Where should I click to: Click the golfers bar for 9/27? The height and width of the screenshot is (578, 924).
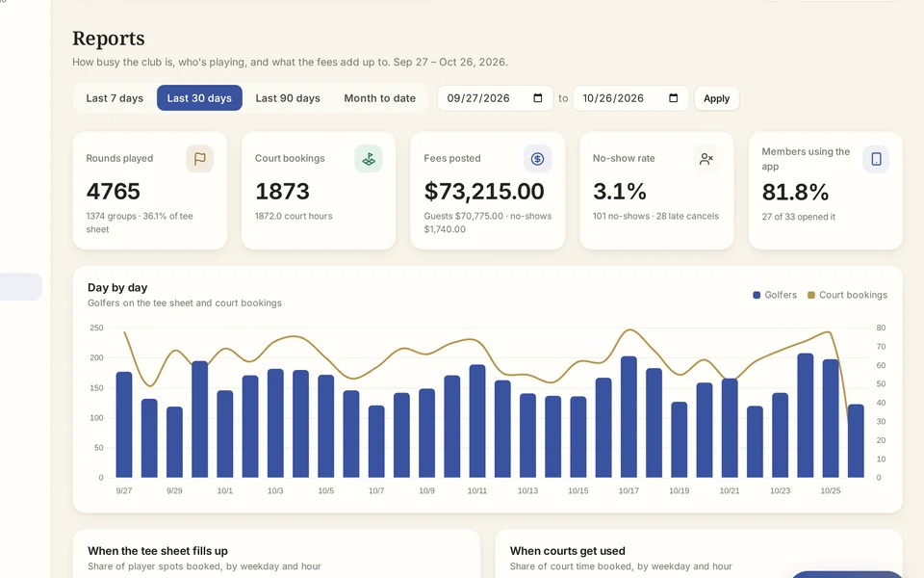(124, 425)
